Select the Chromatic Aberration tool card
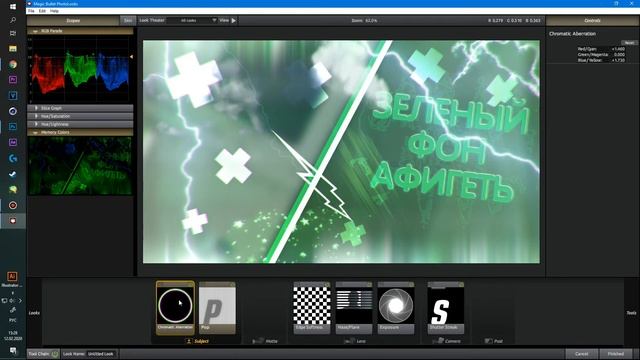 (175, 308)
